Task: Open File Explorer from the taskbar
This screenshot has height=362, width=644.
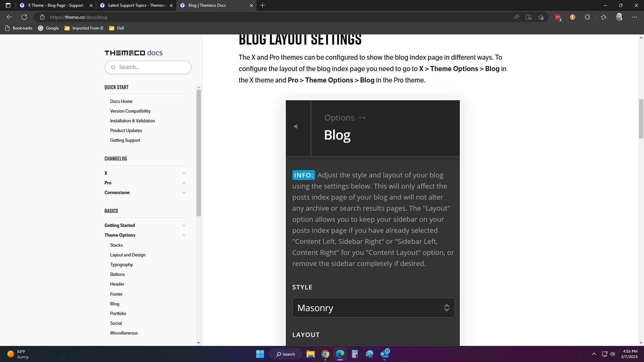Action: 310,354
